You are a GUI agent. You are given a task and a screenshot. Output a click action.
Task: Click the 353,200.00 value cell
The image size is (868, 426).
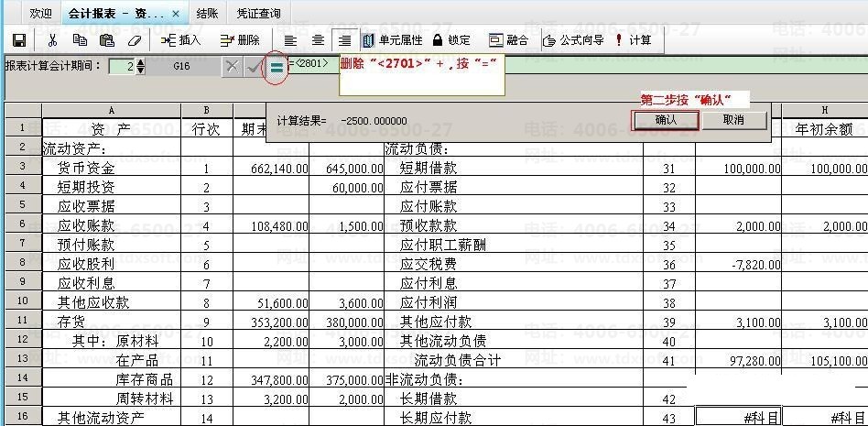(x=271, y=322)
